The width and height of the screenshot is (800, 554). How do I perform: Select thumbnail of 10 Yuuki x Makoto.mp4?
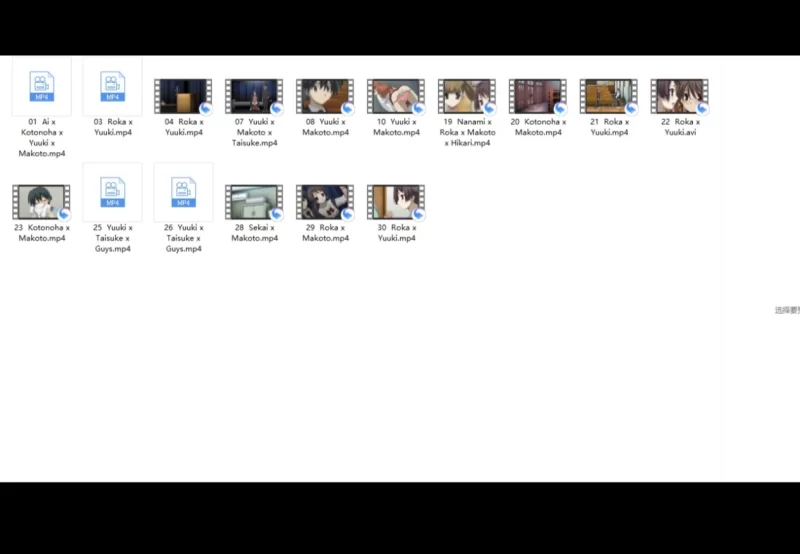396,96
